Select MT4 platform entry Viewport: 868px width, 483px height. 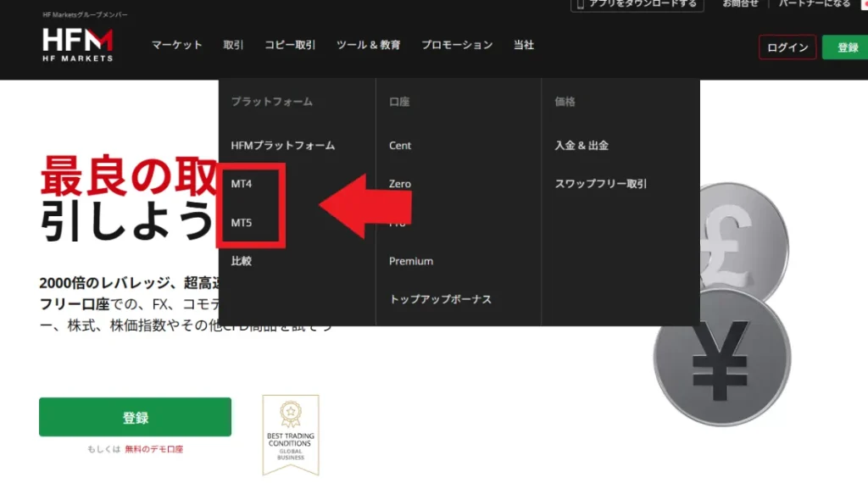point(242,184)
